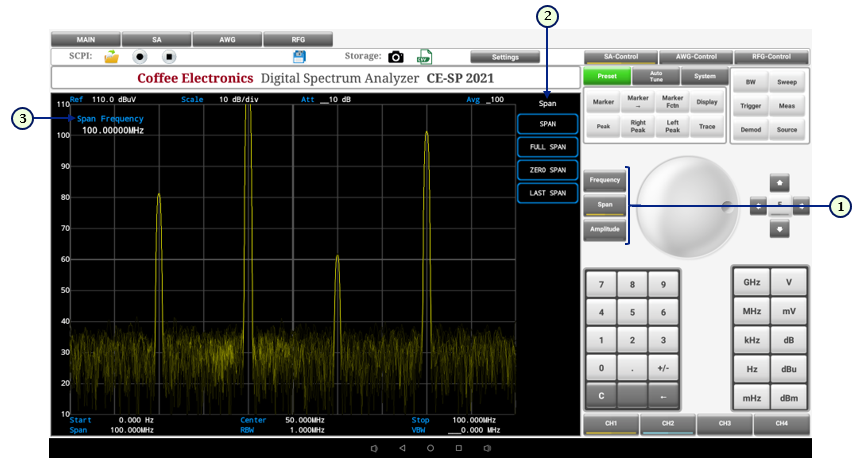Click the round rotary tuning knob
Viewport: 858px width, 470px height.
(689, 205)
